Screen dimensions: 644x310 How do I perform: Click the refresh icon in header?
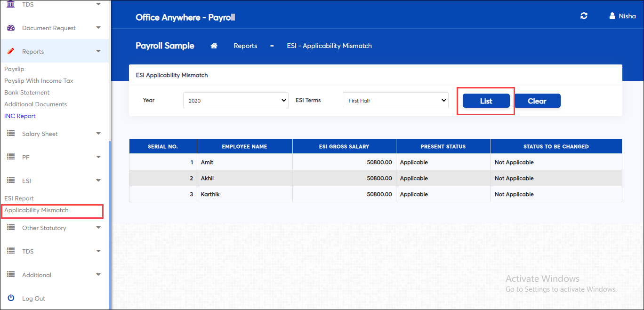coord(584,16)
